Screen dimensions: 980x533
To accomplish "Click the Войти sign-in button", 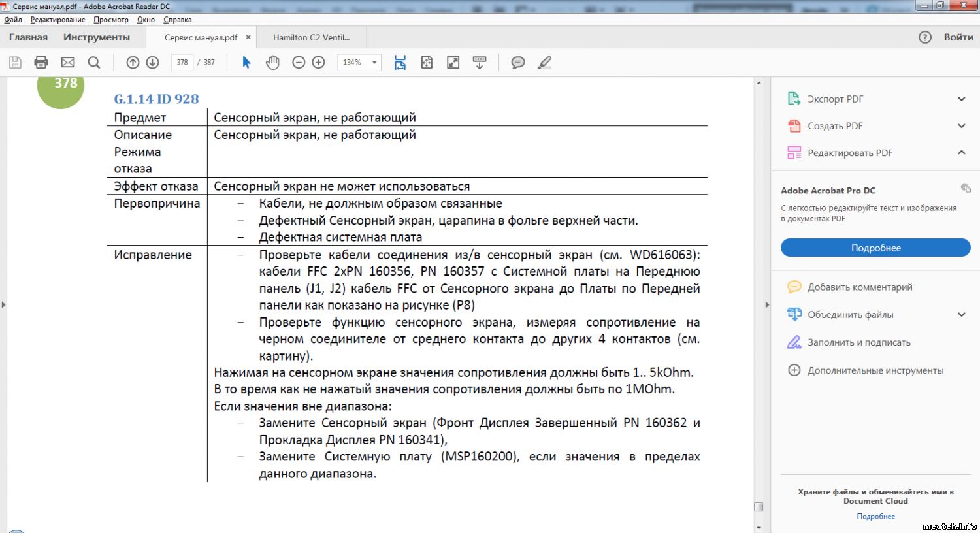I will point(958,37).
